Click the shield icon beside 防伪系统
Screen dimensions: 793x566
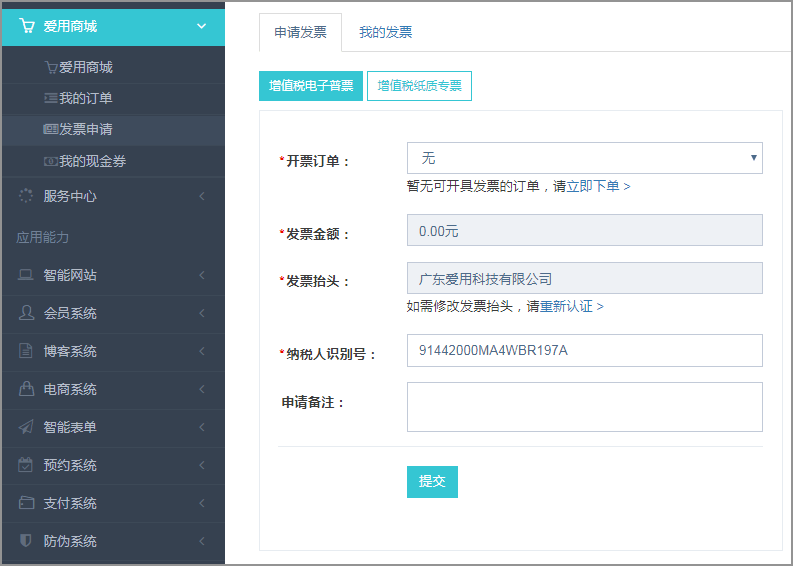pyautogui.click(x=26, y=540)
